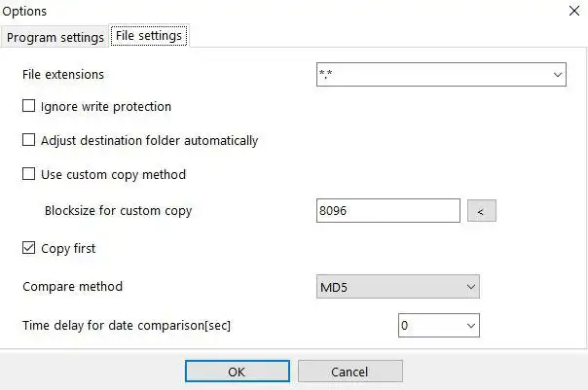Click the Time delay value field showing 0

pyautogui.click(x=428, y=326)
